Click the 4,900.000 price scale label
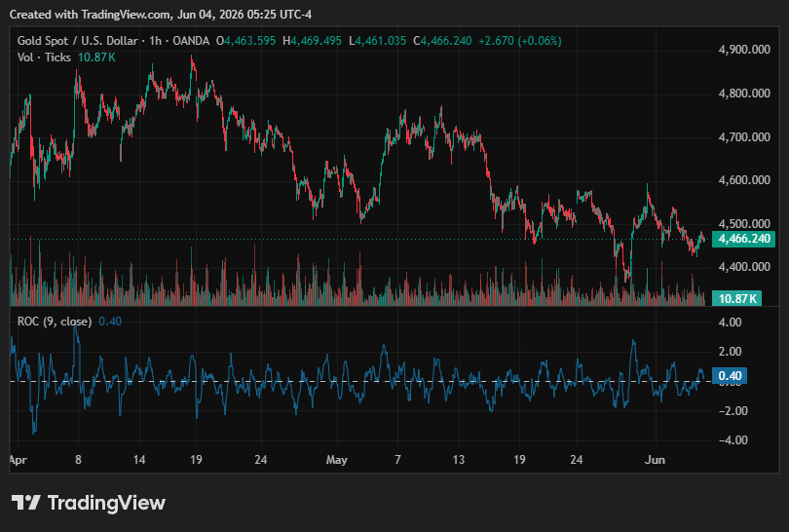Screen dimensions: 789x532 coord(744,50)
